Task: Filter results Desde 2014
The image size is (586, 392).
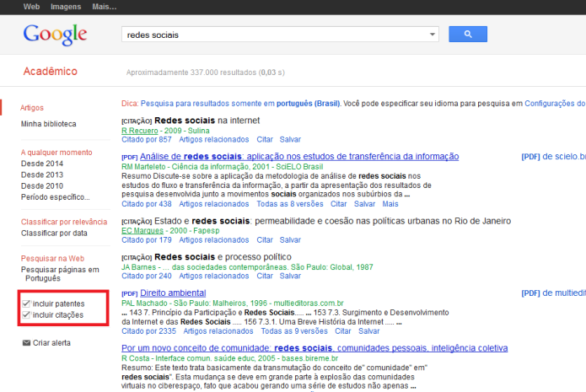Action: point(42,164)
